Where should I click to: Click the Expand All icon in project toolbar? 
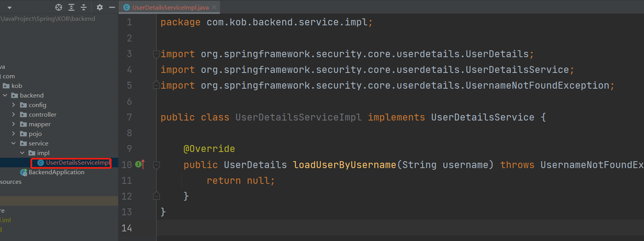[x=71, y=7]
